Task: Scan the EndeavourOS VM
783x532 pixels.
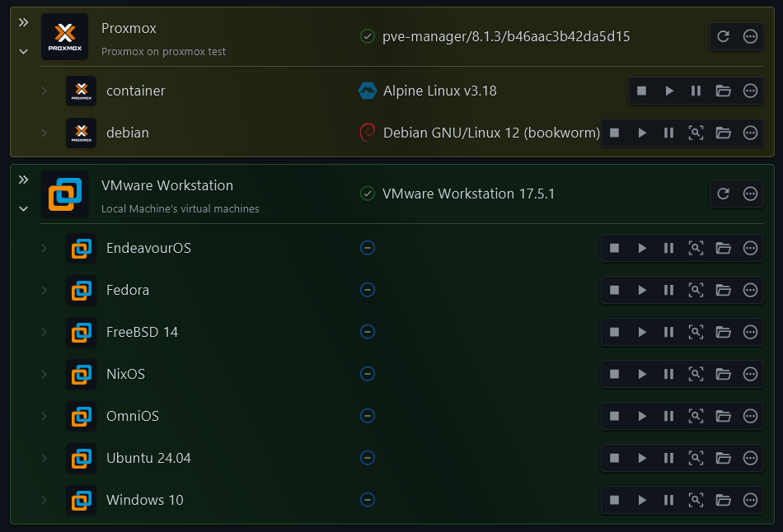Action: (696, 248)
